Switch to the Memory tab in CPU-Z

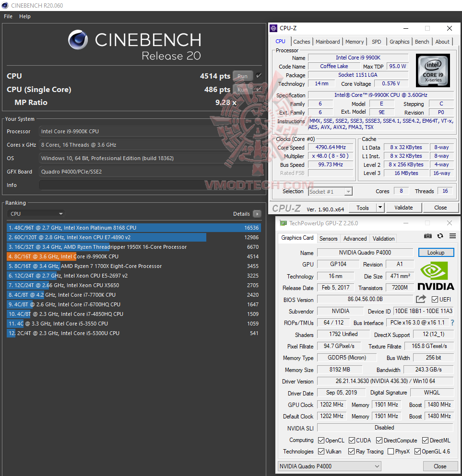point(355,42)
